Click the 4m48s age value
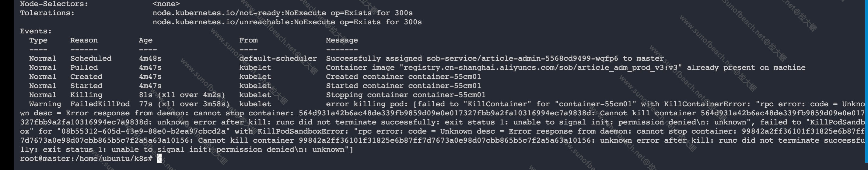 (x=150, y=59)
